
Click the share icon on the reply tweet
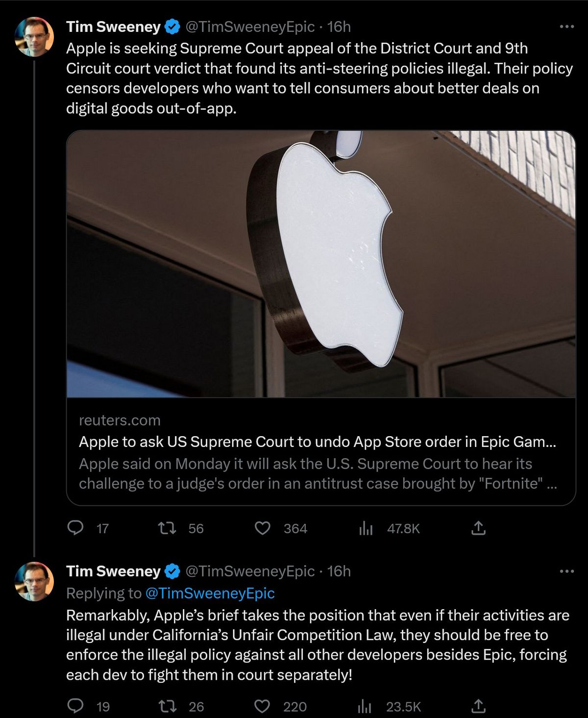point(479,706)
